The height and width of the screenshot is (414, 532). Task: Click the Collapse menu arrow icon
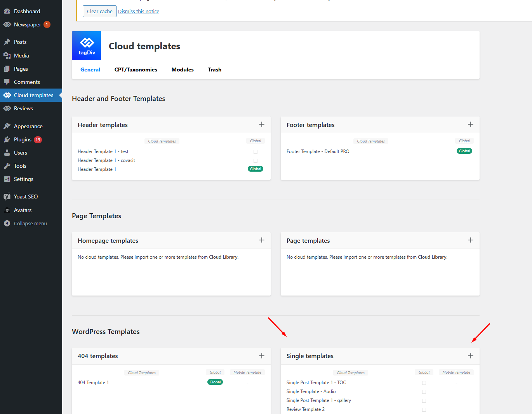tap(7, 223)
